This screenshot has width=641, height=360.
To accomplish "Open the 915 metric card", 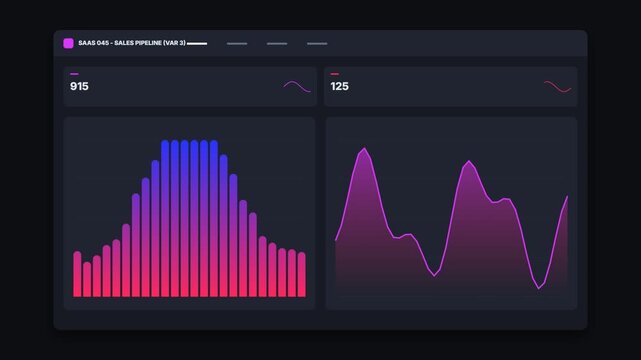I will click(190, 86).
